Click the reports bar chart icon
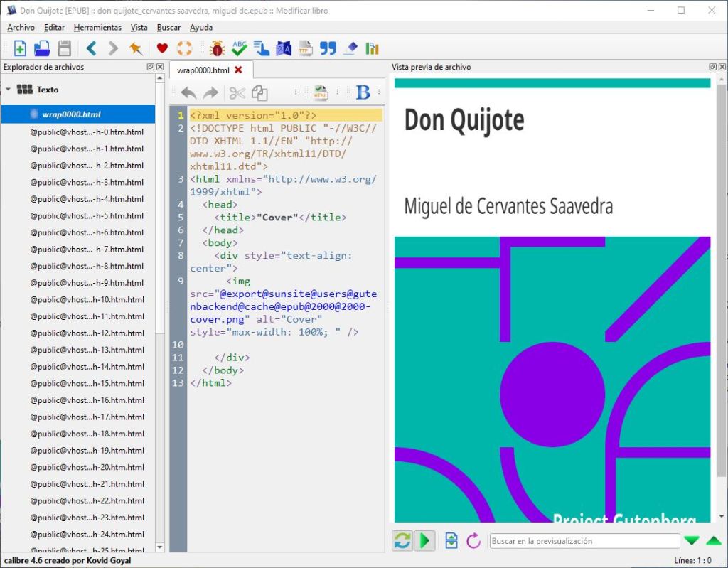 (372, 48)
